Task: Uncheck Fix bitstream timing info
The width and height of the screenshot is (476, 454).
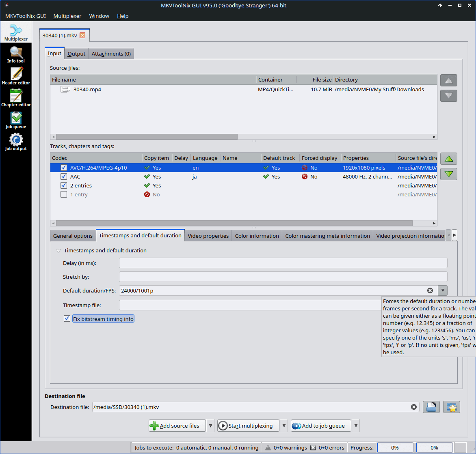Action: pos(67,319)
